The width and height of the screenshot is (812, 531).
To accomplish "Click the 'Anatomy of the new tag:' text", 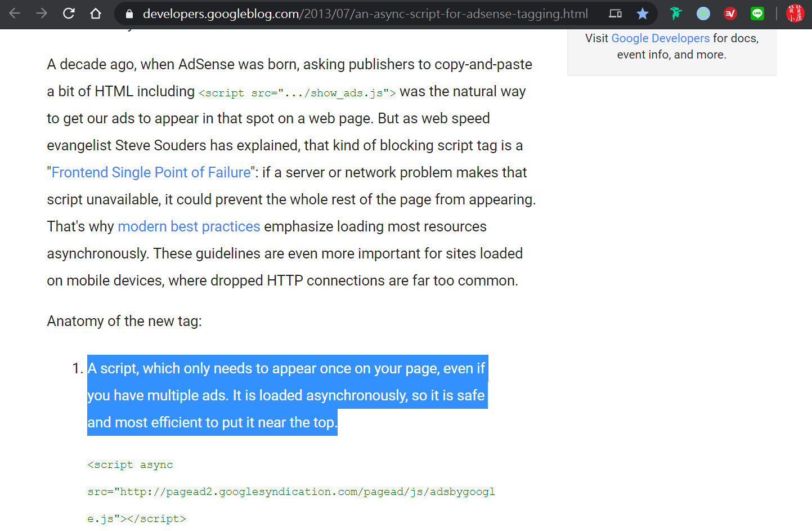I will [x=124, y=321].
